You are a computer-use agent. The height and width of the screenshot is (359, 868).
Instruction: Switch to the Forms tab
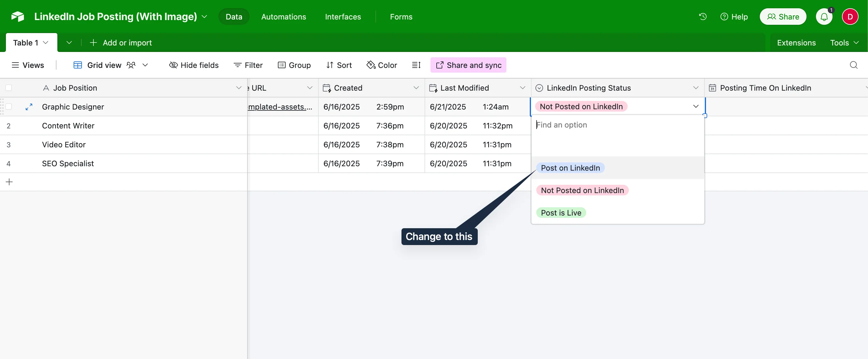click(401, 17)
